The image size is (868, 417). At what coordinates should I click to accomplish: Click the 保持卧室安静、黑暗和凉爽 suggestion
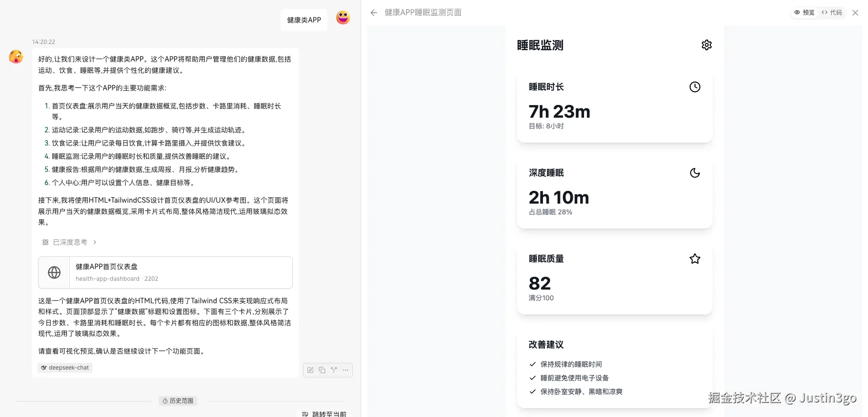click(x=582, y=392)
